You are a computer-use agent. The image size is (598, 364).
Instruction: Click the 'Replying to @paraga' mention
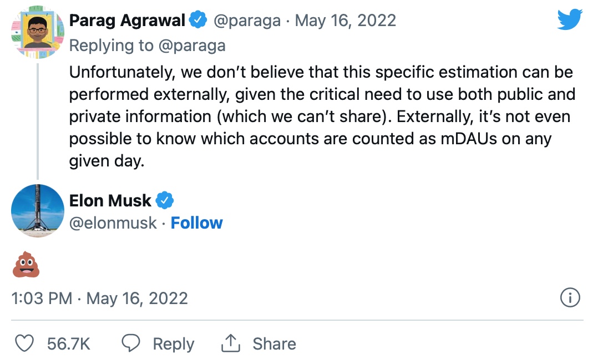[192, 46]
